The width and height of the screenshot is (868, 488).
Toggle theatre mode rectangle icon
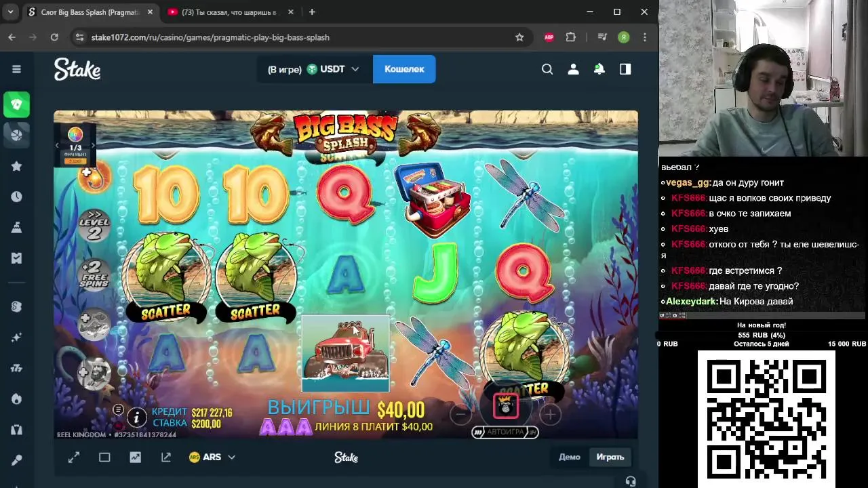[x=104, y=457]
